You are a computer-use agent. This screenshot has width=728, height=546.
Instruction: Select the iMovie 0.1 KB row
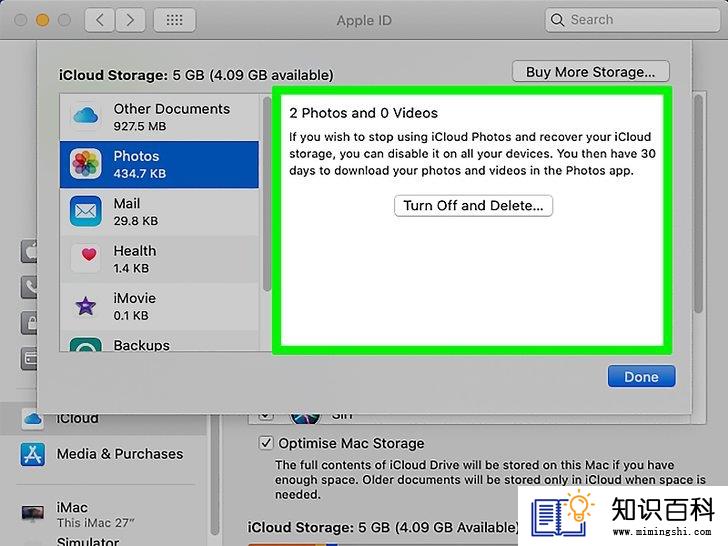tap(159, 306)
